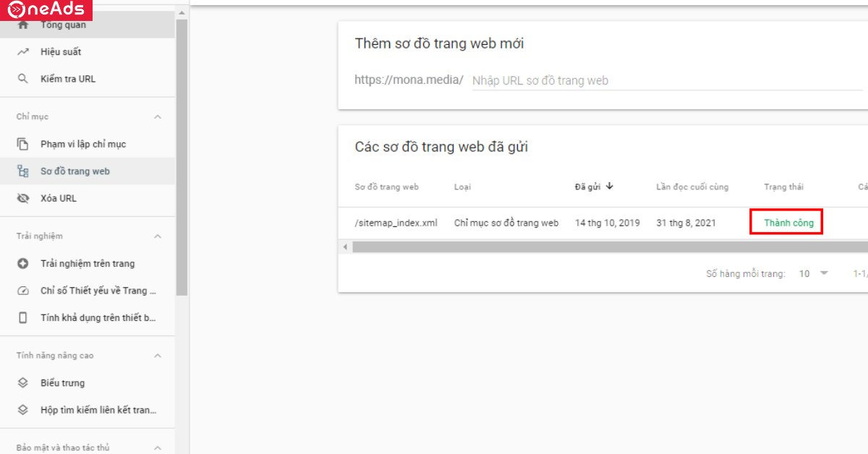Click the performance trend icon beside Hiệu suất
Screen dimensions: 868x454
pos(23,52)
